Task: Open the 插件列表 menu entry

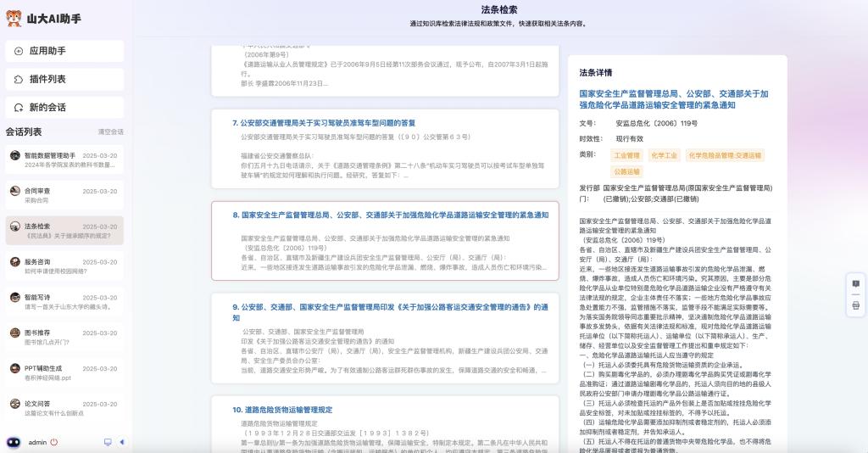Action: [x=64, y=79]
